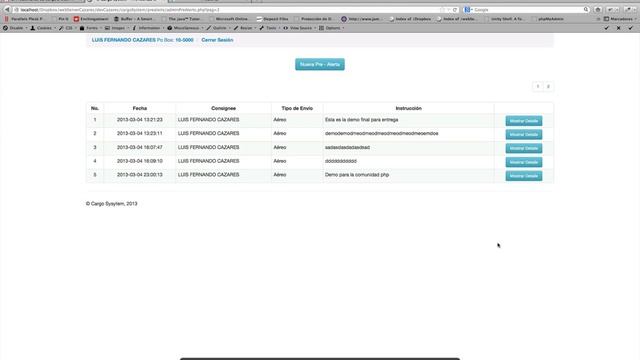The width and height of the screenshot is (640, 360).
Task: Click Mostrar Detalle for row 2
Action: click(524, 134)
